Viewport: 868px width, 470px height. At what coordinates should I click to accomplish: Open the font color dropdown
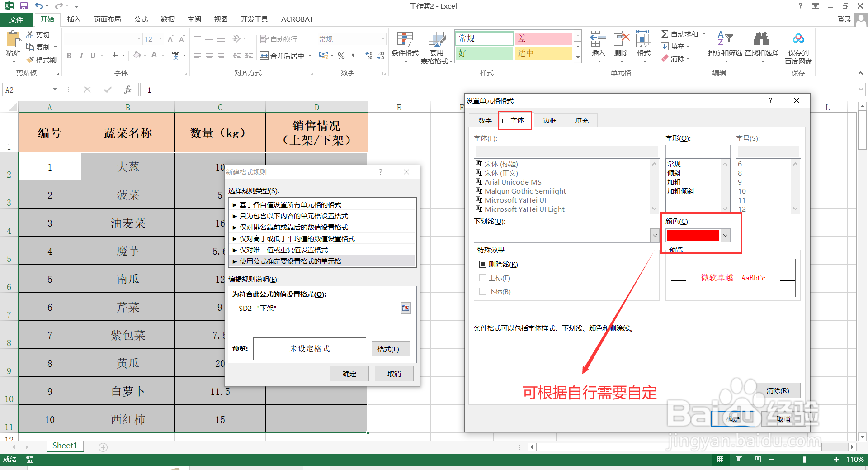coord(725,235)
